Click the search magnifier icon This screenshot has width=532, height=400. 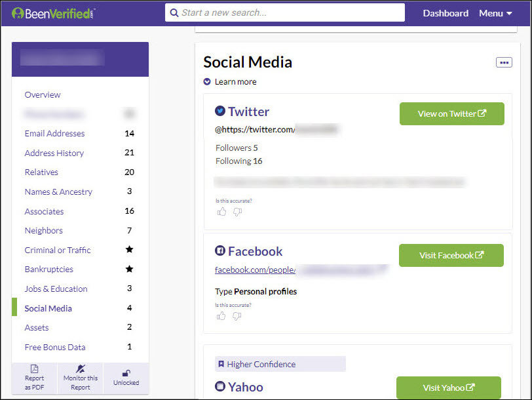point(174,13)
